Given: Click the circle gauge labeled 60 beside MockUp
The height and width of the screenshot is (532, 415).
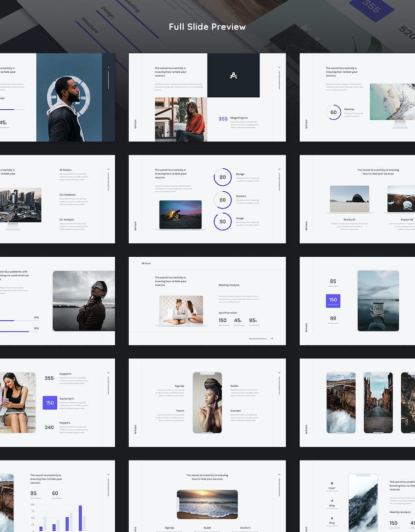Looking at the screenshot, I should tap(333, 112).
